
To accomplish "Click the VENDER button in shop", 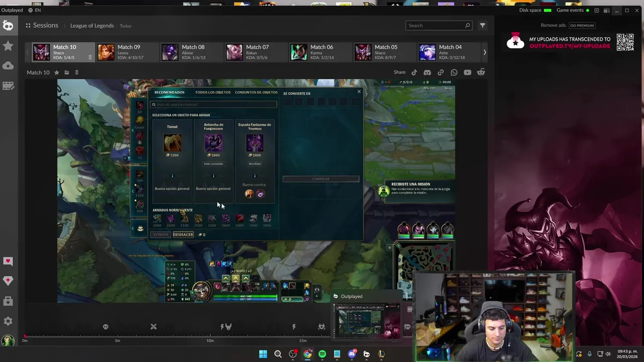I will [160, 234].
